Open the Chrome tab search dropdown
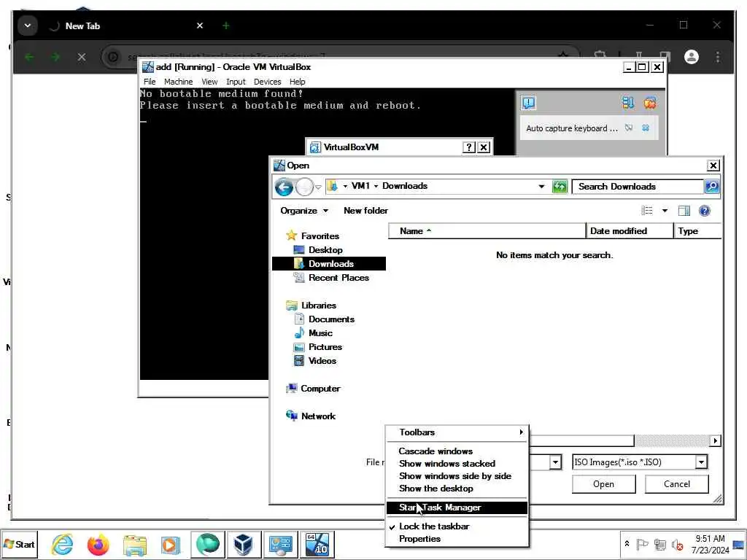This screenshot has width=747, height=560. (28, 26)
